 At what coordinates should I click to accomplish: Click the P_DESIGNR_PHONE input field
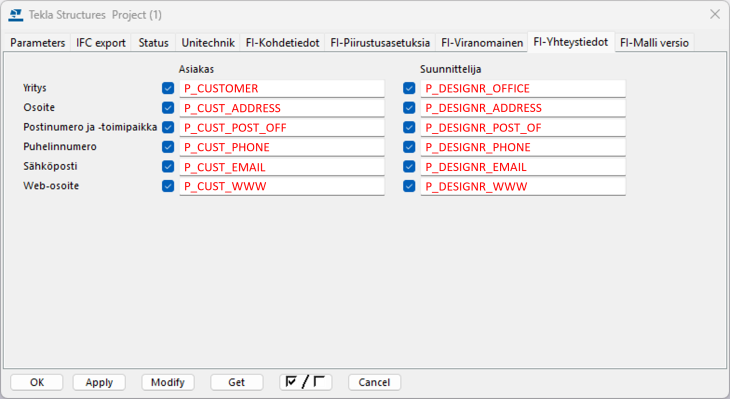[523, 147]
